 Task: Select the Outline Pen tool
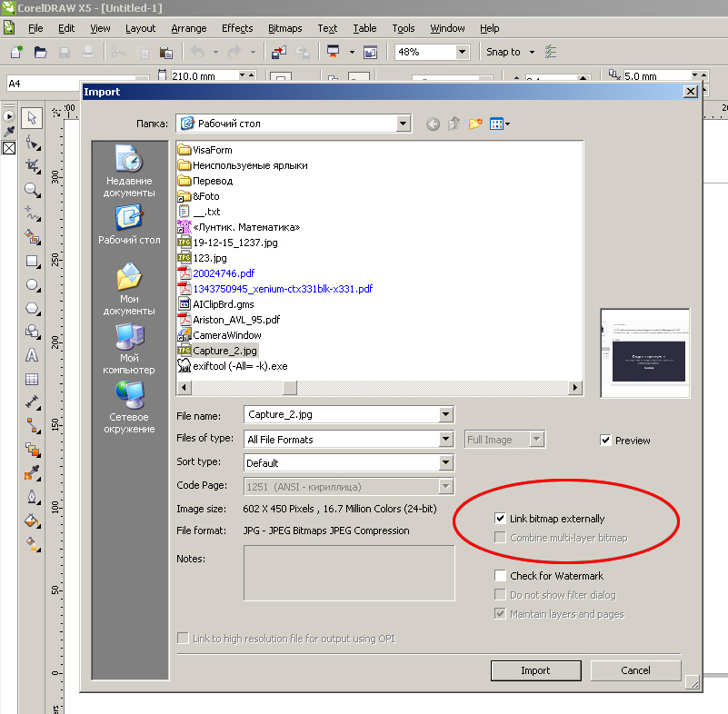[33, 497]
